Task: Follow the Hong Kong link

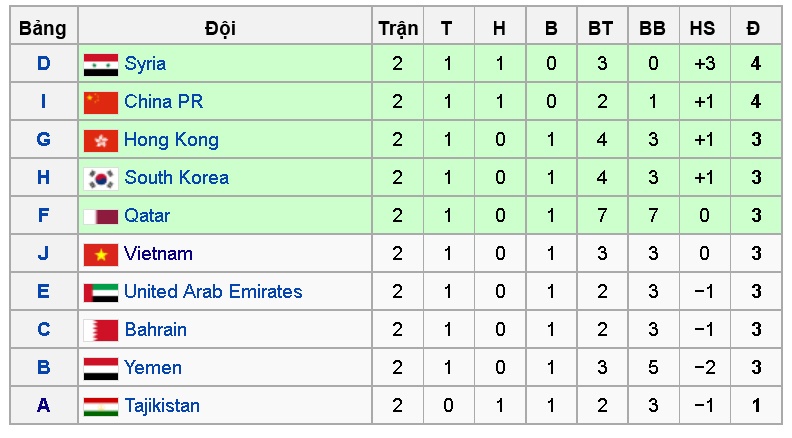Action: click(171, 140)
